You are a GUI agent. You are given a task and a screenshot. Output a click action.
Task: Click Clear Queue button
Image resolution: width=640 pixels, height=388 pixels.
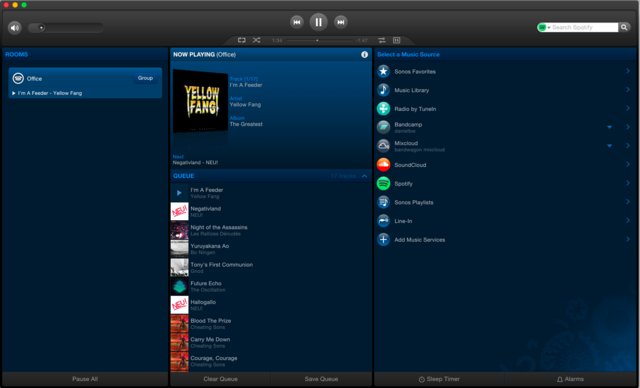[x=220, y=379]
